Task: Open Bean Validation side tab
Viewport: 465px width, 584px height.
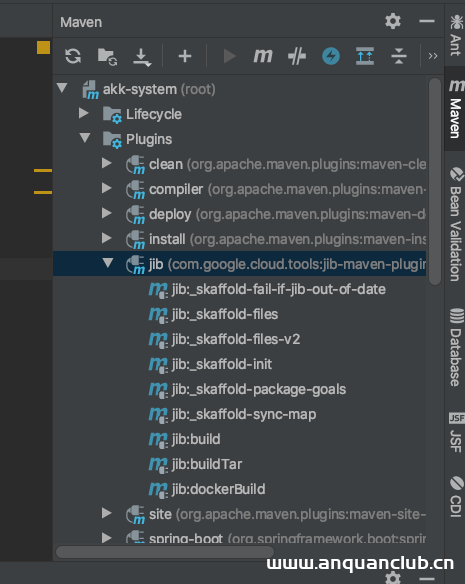Action: coord(455,224)
